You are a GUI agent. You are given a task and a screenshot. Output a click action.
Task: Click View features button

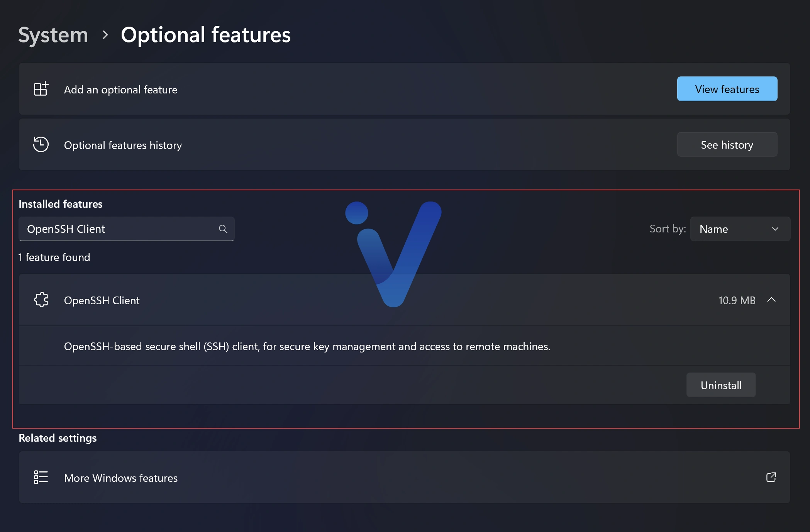tap(727, 88)
